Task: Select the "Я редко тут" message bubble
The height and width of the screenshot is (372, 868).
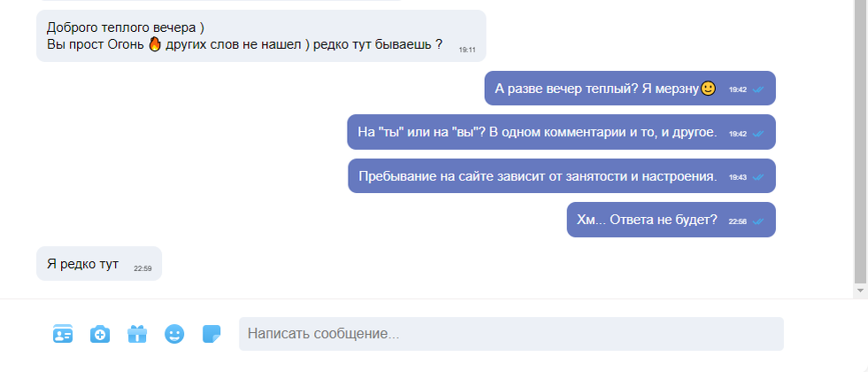Action: [x=99, y=263]
